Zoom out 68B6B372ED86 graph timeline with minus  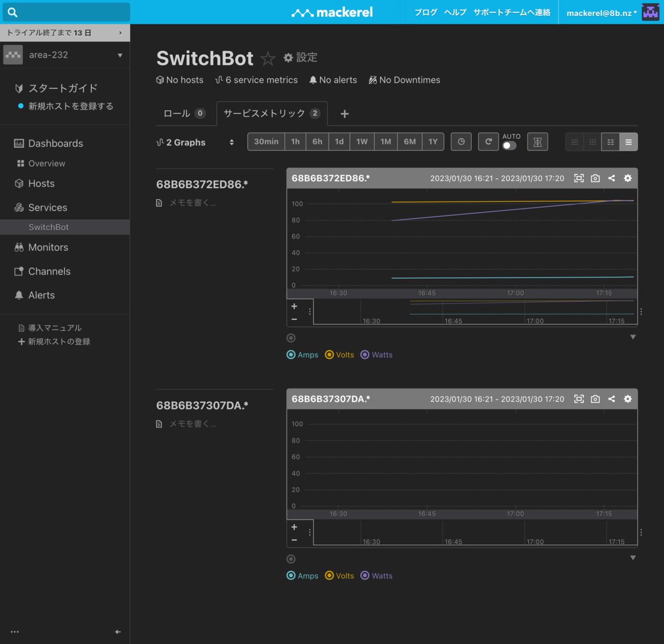(294, 319)
